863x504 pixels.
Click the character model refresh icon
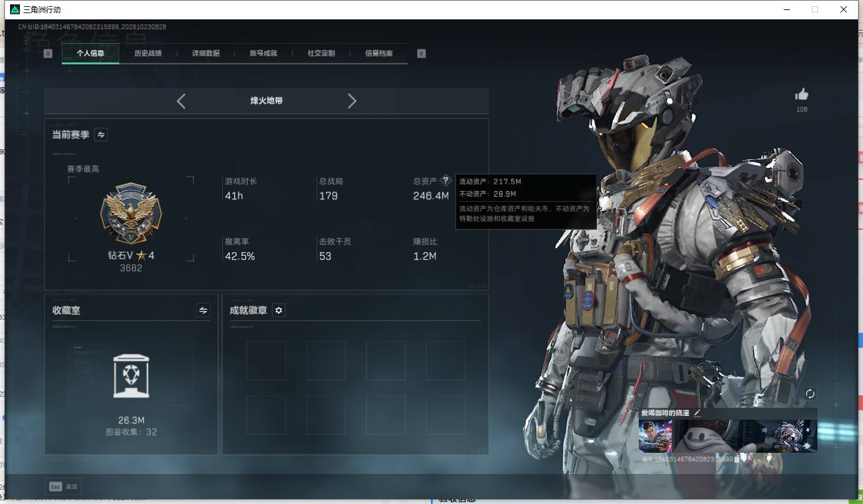click(x=810, y=393)
